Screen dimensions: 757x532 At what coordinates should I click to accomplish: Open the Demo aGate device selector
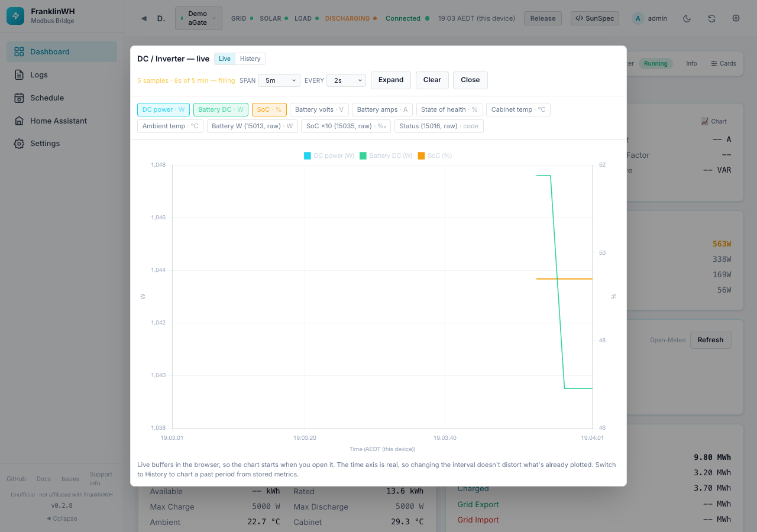pos(199,18)
